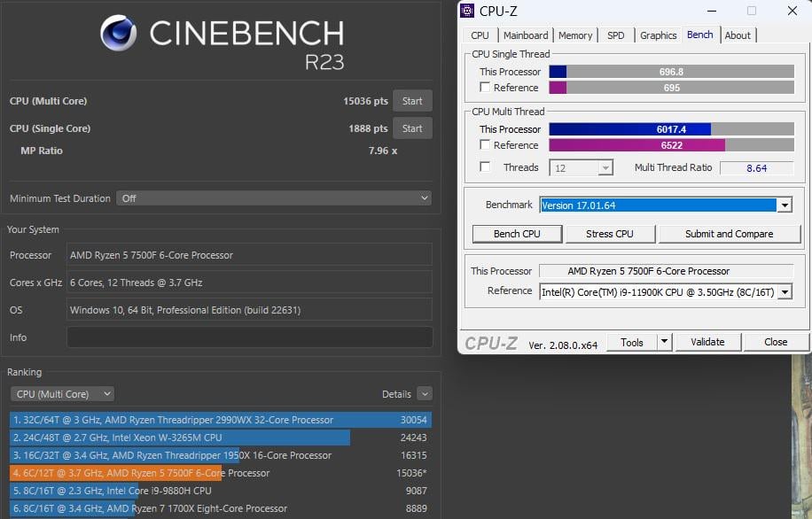Switch to the CPU tab in CPU-Z

[x=480, y=35]
